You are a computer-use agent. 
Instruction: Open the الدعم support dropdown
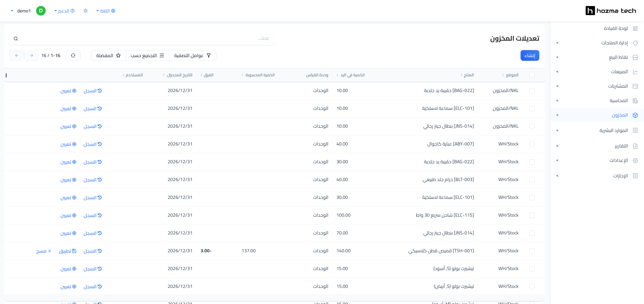[64, 11]
